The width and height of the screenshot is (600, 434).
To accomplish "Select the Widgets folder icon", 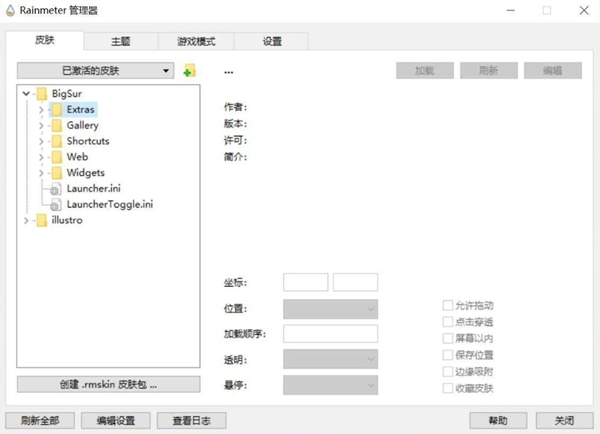I will tap(57, 173).
